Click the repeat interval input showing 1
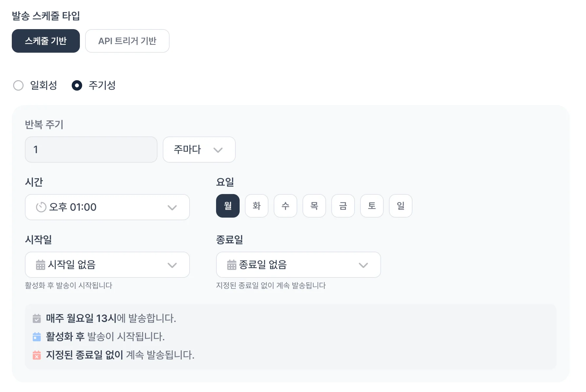Viewport: 586px width, 392px height. click(91, 150)
